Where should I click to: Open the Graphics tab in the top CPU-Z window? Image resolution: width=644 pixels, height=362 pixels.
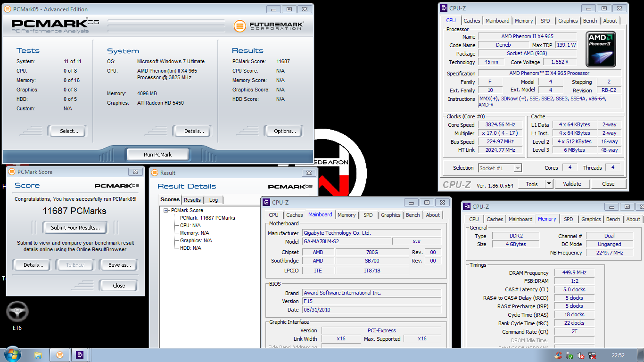pos(568,21)
